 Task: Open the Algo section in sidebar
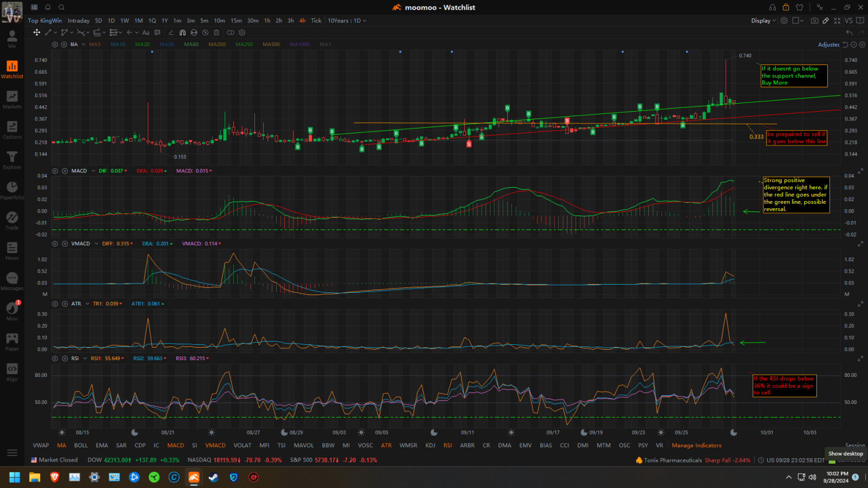[12, 373]
